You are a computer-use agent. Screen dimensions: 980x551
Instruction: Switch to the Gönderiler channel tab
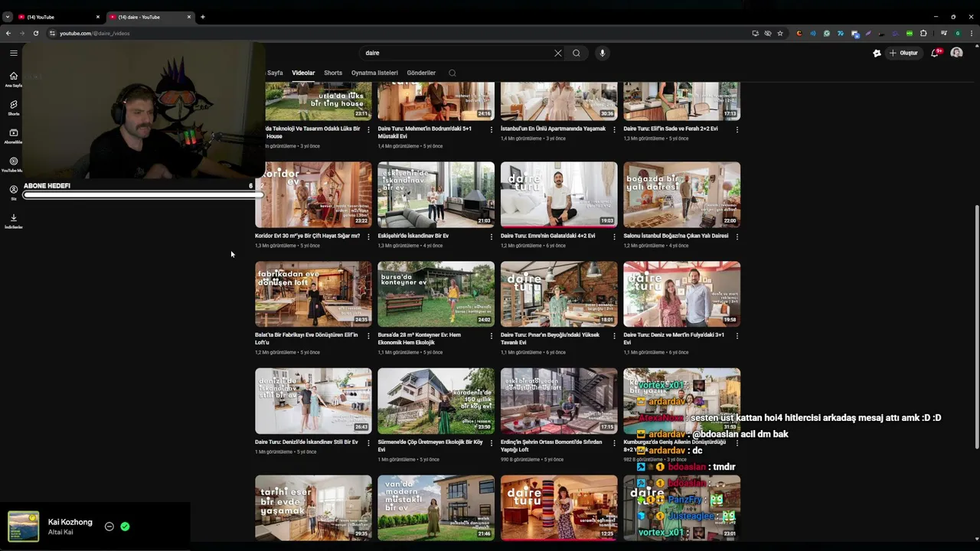coord(421,73)
